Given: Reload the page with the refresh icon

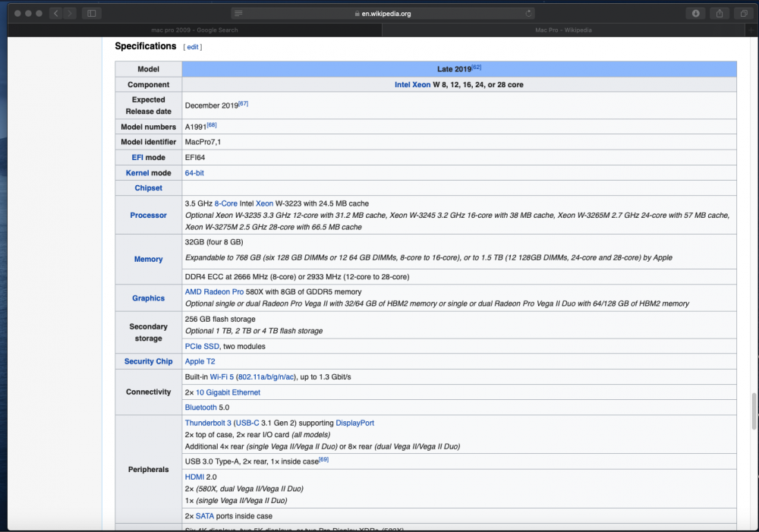Looking at the screenshot, I should coord(528,14).
